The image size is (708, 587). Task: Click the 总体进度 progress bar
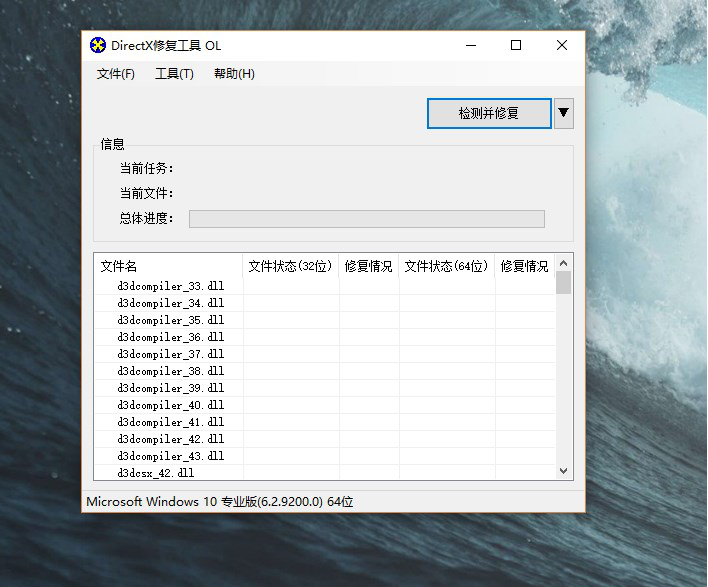(x=366, y=219)
